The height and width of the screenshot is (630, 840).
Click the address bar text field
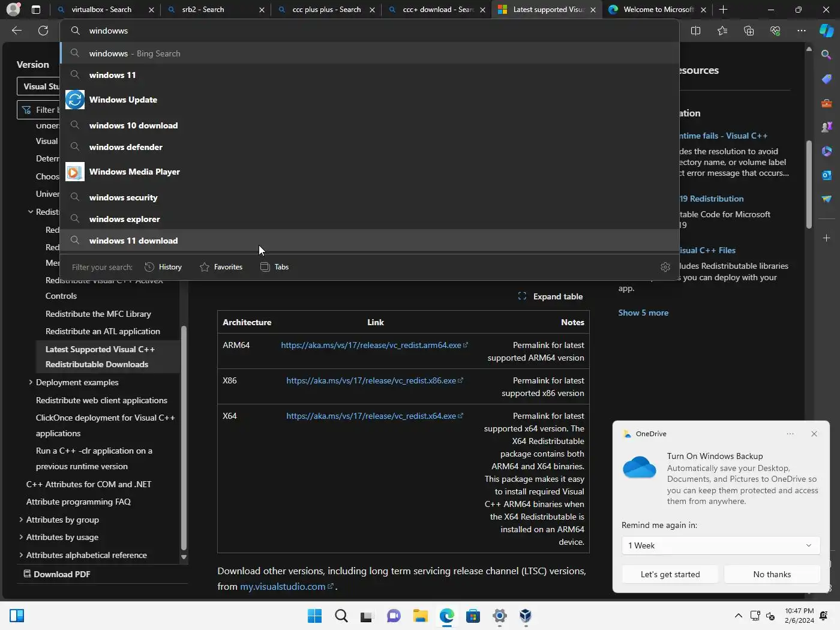click(x=370, y=31)
